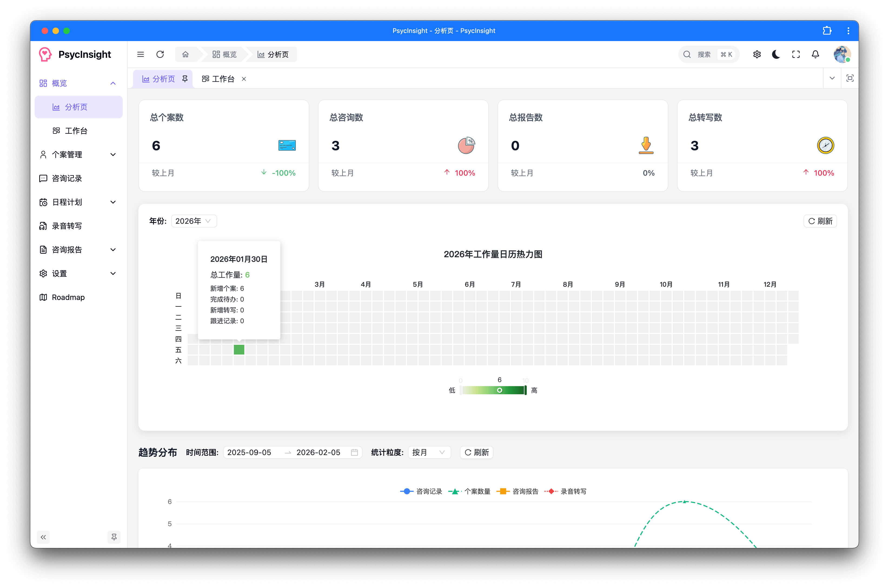Click the heatmap green intensity slider
889x588 pixels.
(493, 390)
